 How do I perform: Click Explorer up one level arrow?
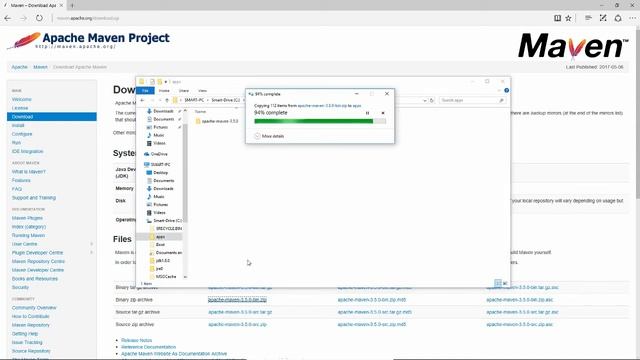coord(167,100)
